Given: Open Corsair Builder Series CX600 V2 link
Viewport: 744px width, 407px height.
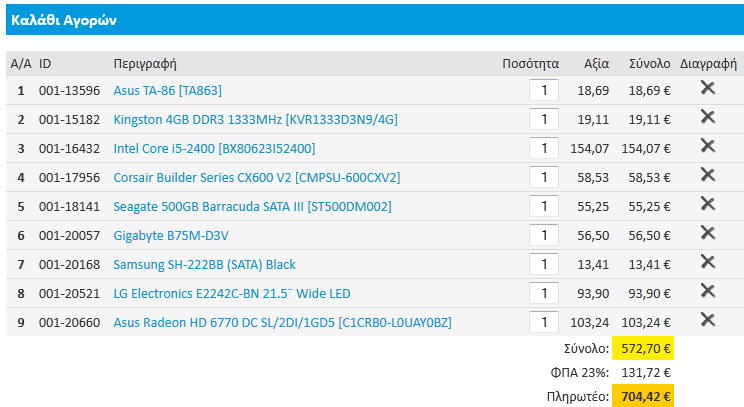Looking at the screenshot, I should coord(257,177).
